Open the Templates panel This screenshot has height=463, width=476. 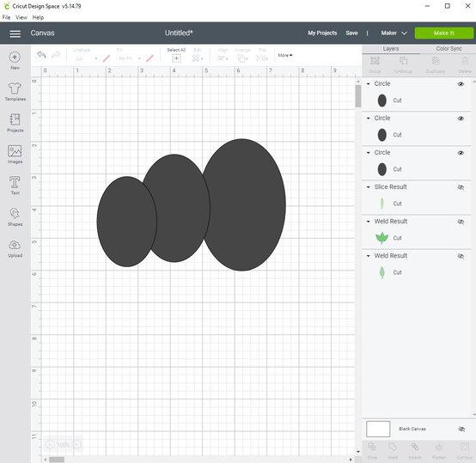point(15,92)
